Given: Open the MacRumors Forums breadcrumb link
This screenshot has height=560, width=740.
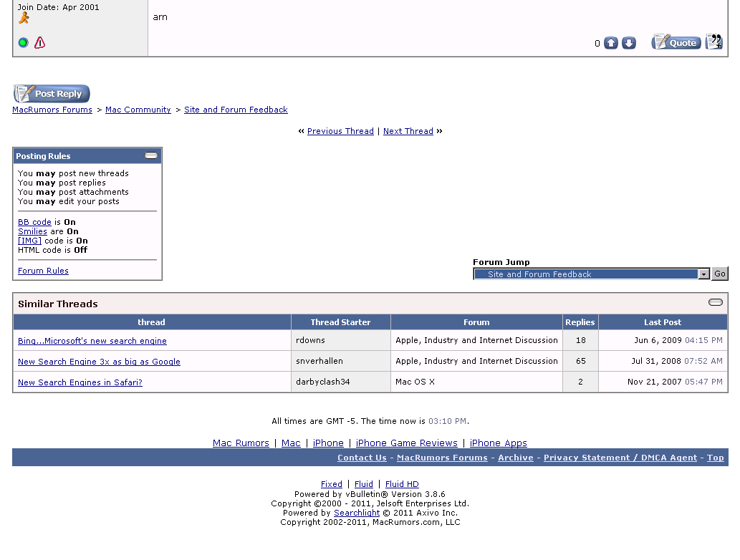Looking at the screenshot, I should pyautogui.click(x=52, y=110).
